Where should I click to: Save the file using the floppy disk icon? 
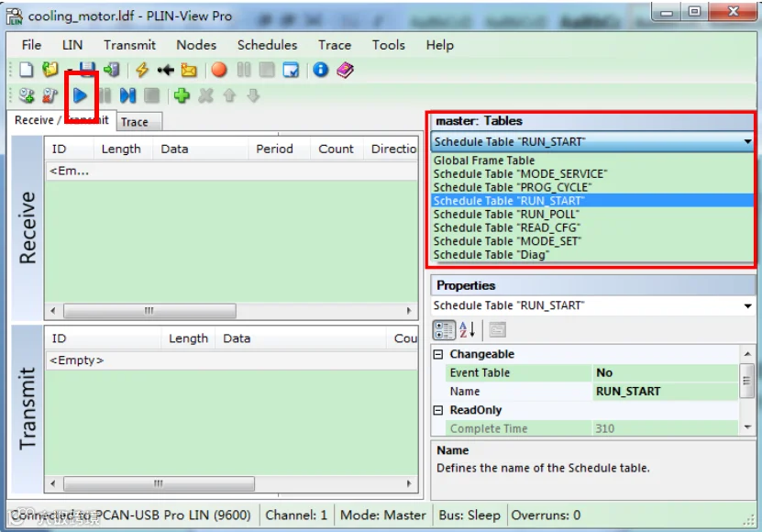coord(87,70)
